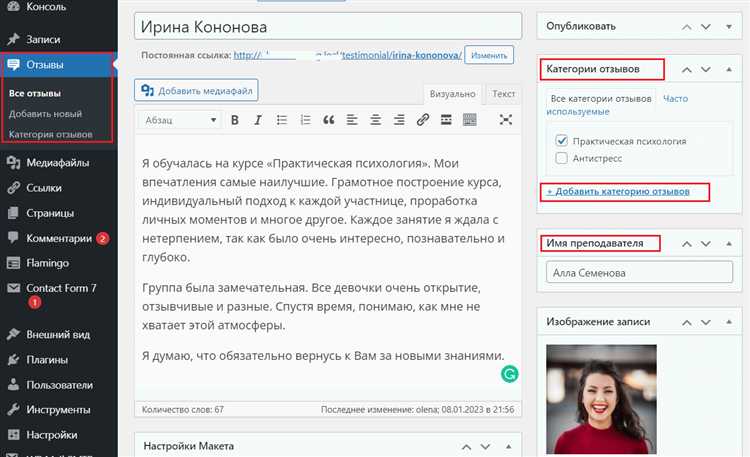Toggle the extra toolbar row
This screenshot has width=750, height=457.
click(470, 120)
